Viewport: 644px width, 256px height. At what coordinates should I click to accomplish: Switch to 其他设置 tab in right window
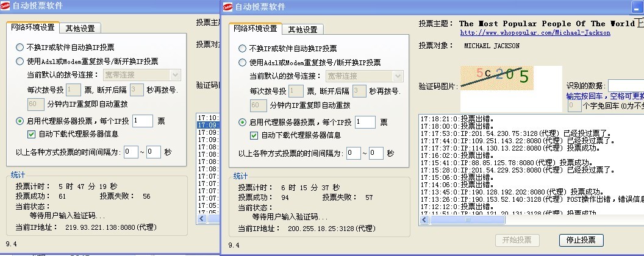(x=302, y=29)
